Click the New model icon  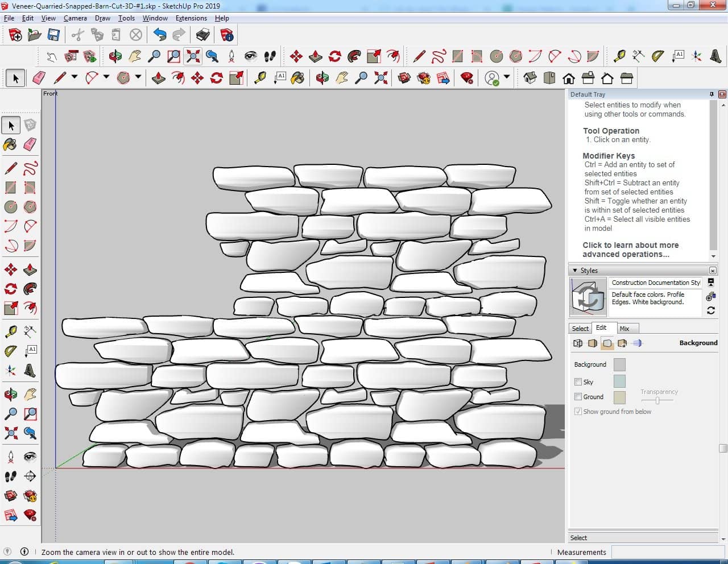[15, 35]
